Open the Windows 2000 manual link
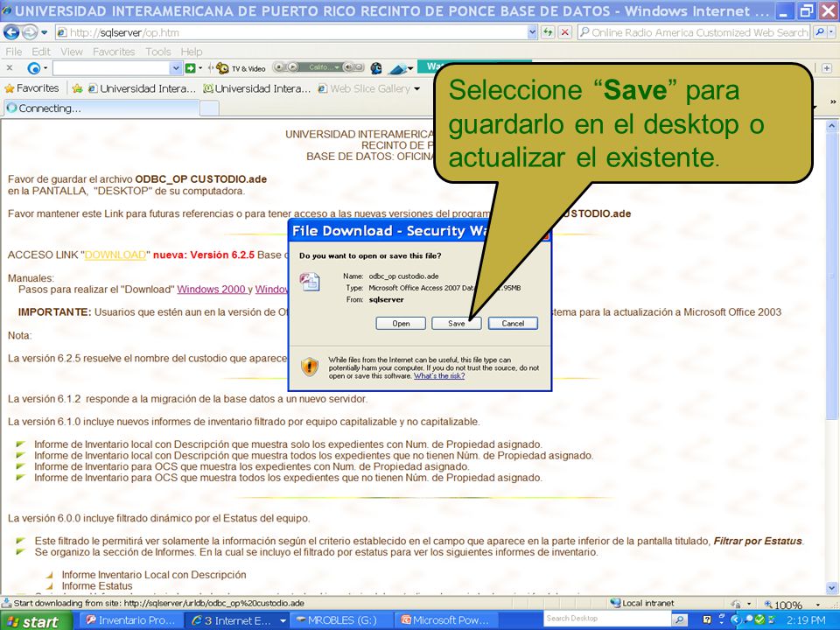Image resolution: width=840 pixels, height=630 pixels. 211,290
